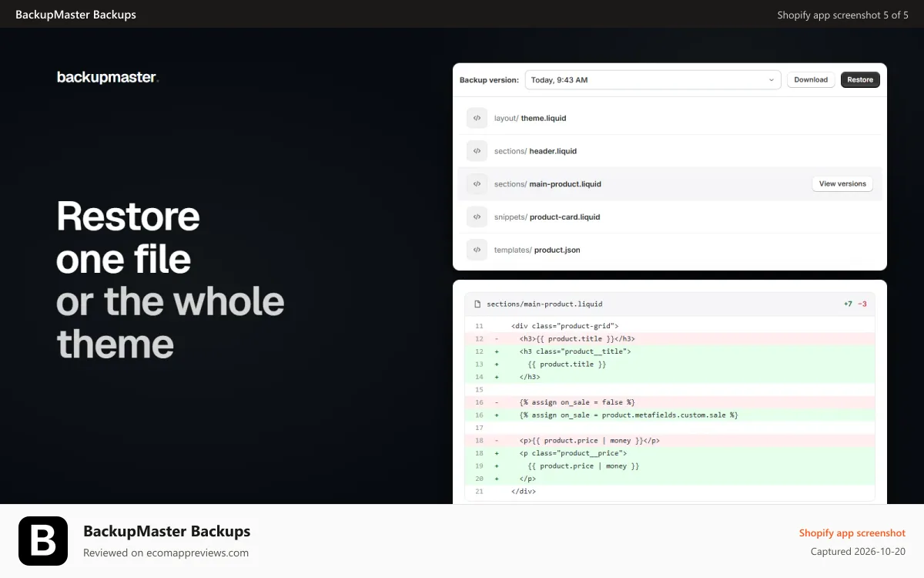Viewport: 924px width, 578px height.
Task: Click the backupmaster logo text
Action: (x=108, y=77)
